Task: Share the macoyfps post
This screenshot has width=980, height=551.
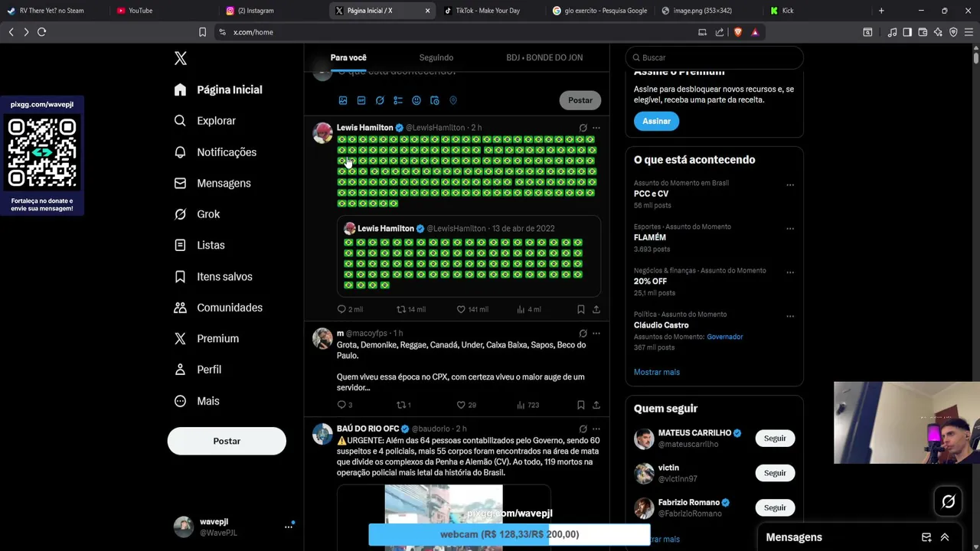Action: [596, 405]
